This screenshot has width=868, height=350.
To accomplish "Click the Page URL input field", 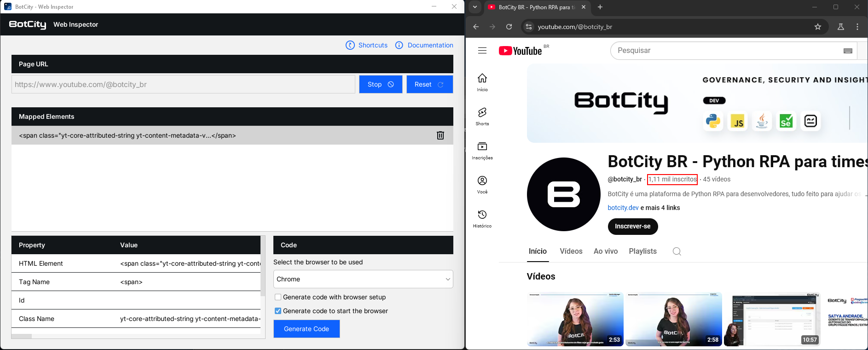I will [x=183, y=84].
